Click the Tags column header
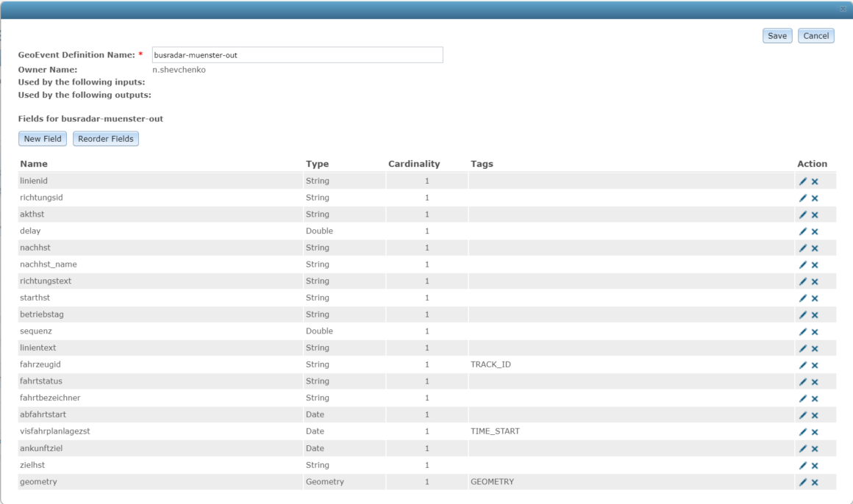Screen dimensions: 853x504 [x=482, y=164]
